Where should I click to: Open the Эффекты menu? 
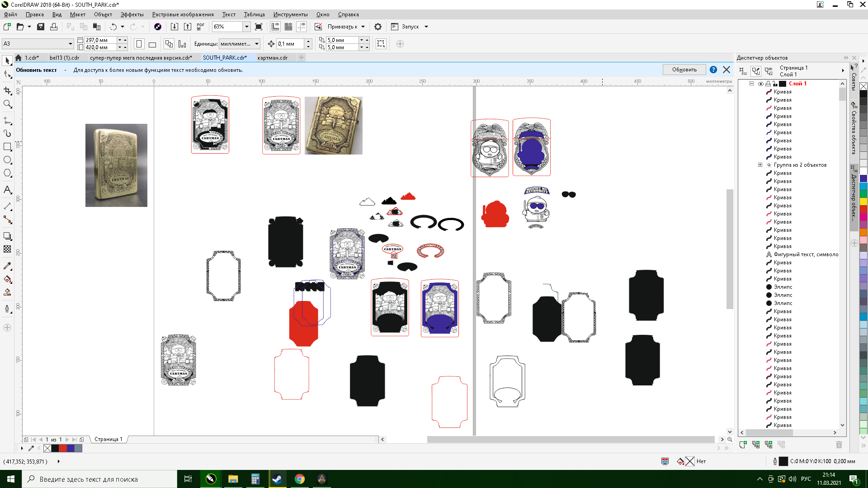(x=132, y=14)
